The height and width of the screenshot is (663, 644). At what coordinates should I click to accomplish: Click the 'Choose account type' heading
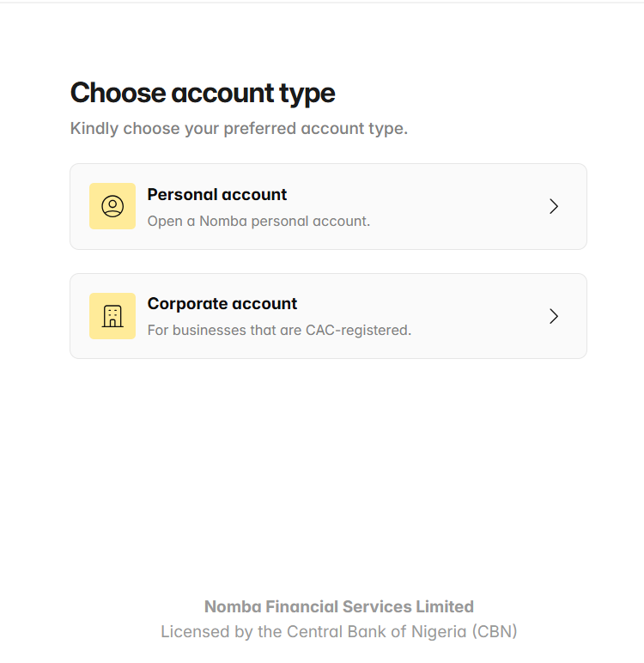[x=203, y=93]
